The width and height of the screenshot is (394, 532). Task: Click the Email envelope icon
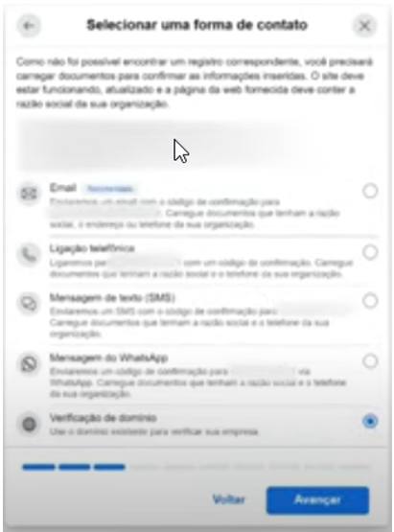[x=29, y=194]
